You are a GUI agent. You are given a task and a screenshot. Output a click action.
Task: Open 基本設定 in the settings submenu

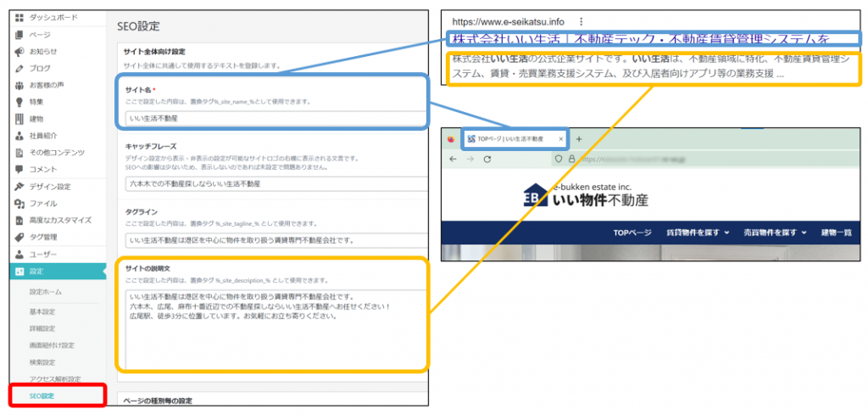pyautogui.click(x=42, y=311)
